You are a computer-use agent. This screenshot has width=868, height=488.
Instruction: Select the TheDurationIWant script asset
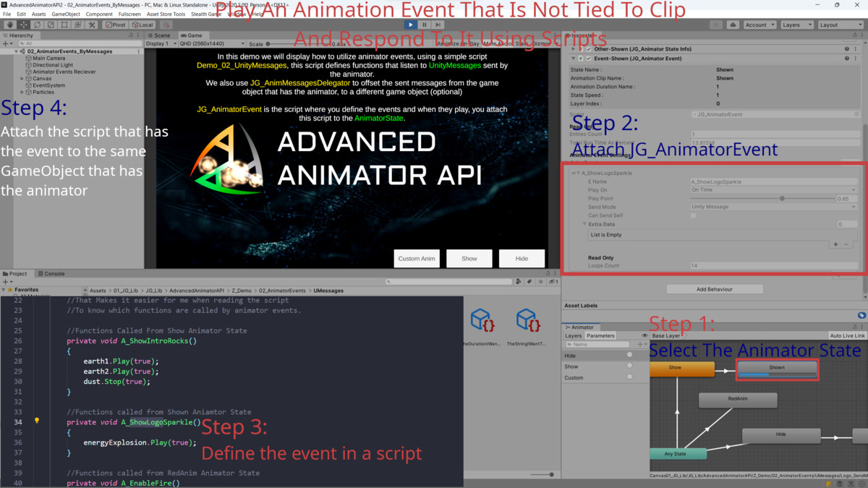pos(482,328)
